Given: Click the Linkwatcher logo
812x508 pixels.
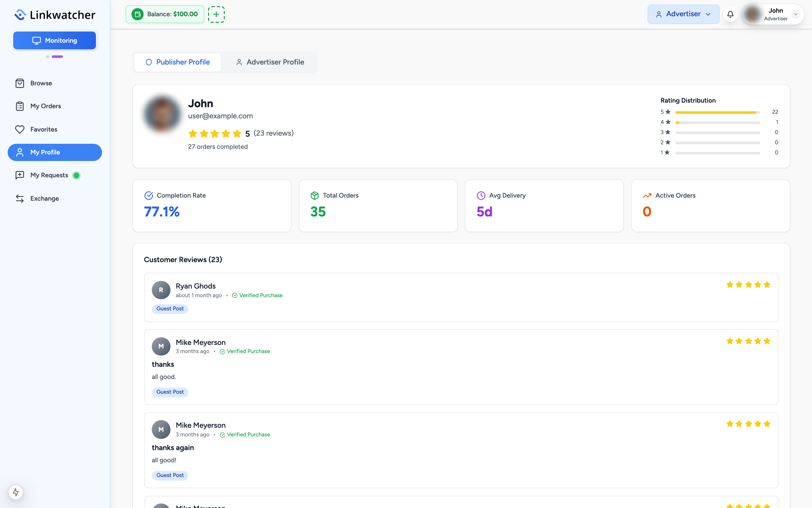Looking at the screenshot, I should click(55, 15).
